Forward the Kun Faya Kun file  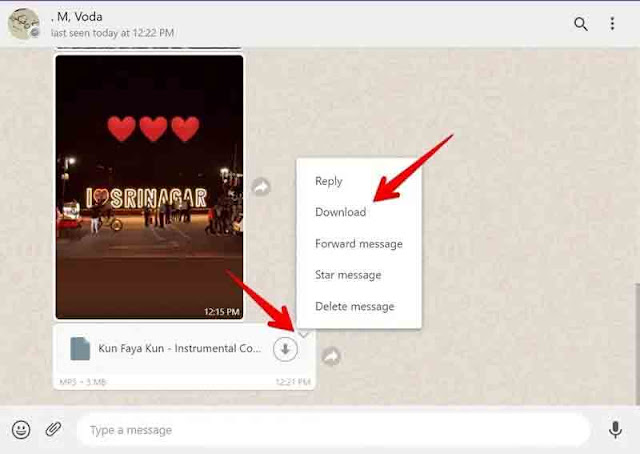click(x=331, y=356)
